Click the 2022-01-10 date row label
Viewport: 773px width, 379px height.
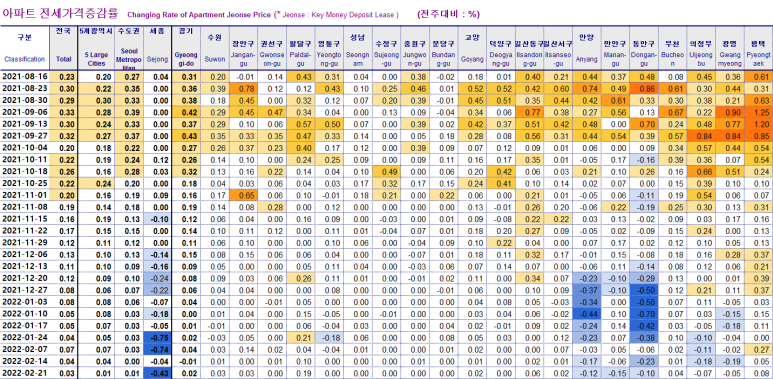(x=25, y=313)
